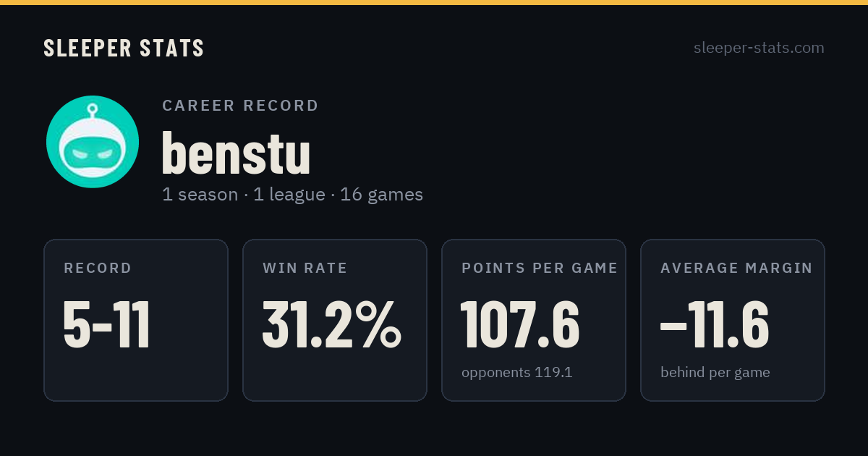Click the season, league and games summary line
Image resolution: width=868 pixels, height=456 pixels.
click(x=292, y=195)
